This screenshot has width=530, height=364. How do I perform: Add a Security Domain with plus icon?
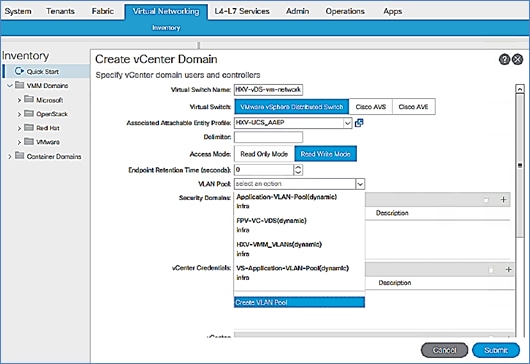(503, 199)
